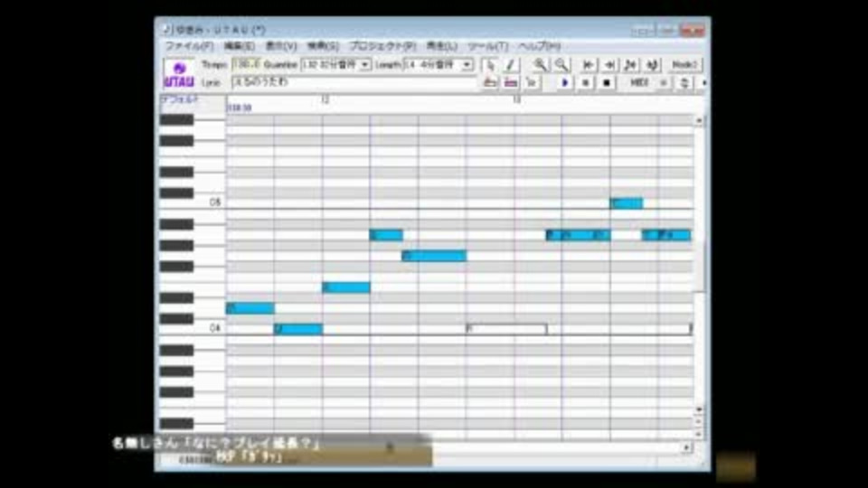Click the Tempo value field
Viewport: 868px width, 488px height.
[246, 65]
